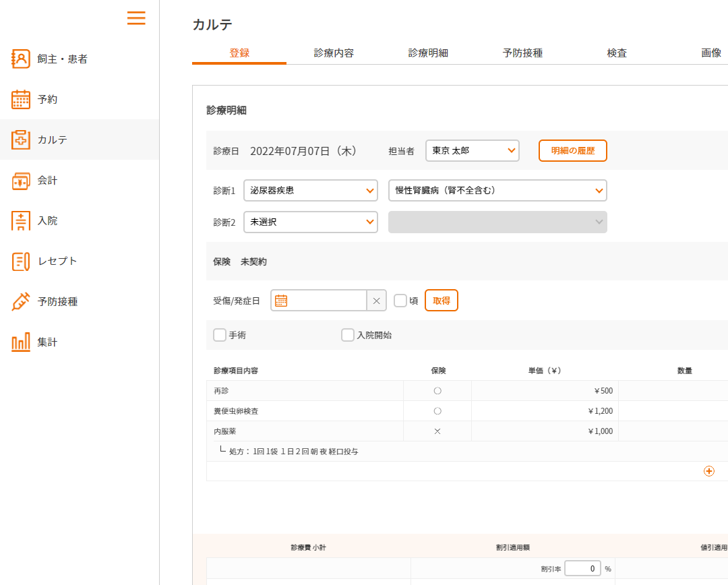Open the 集計 bar chart icon
This screenshot has width=728, height=585.
(x=20, y=342)
